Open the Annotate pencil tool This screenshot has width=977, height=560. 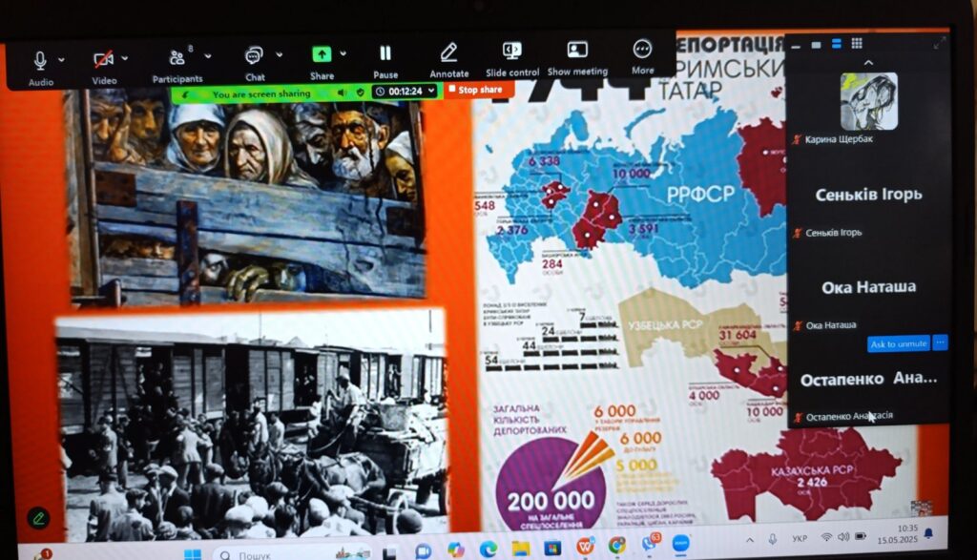[x=448, y=52]
